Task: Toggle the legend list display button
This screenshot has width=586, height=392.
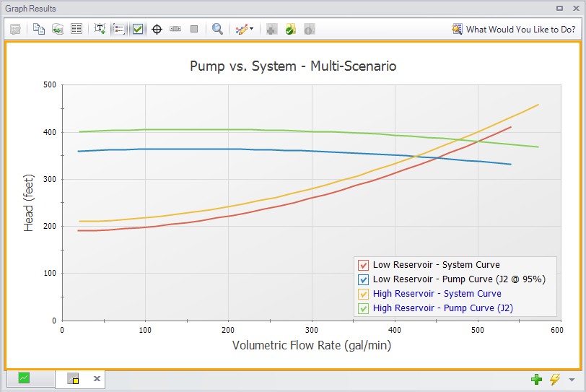Action: [x=119, y=29]
